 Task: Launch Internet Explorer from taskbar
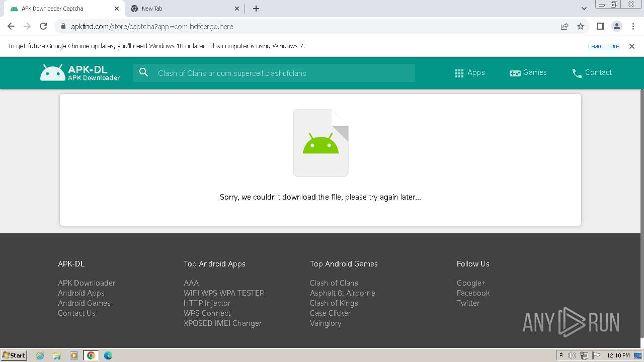tap(40, 355)
